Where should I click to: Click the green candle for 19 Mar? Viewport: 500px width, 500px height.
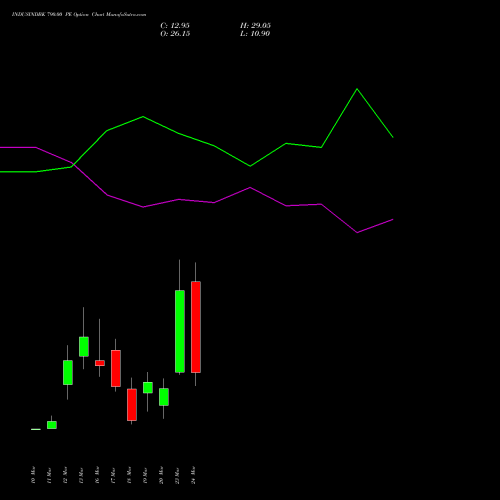point(148,388)
